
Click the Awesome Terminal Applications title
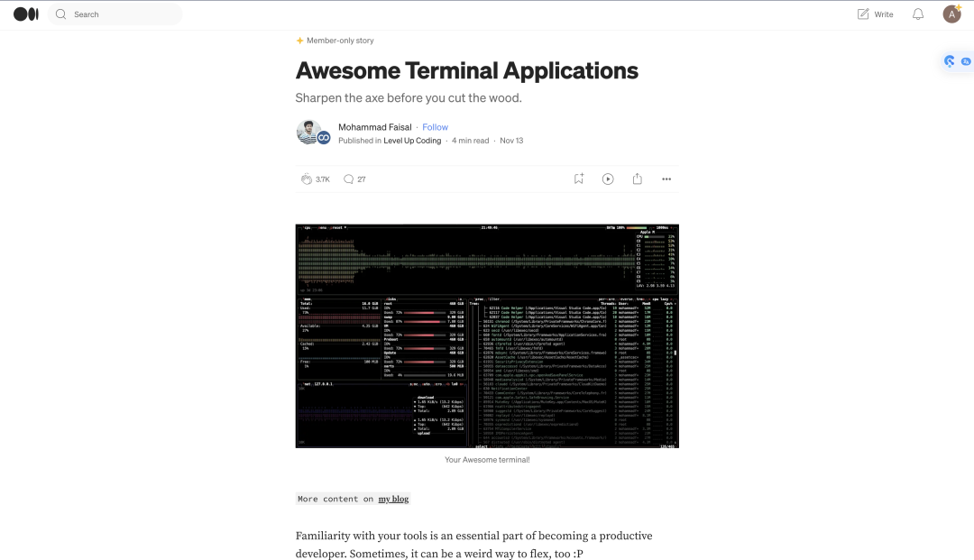click(466, 70)
